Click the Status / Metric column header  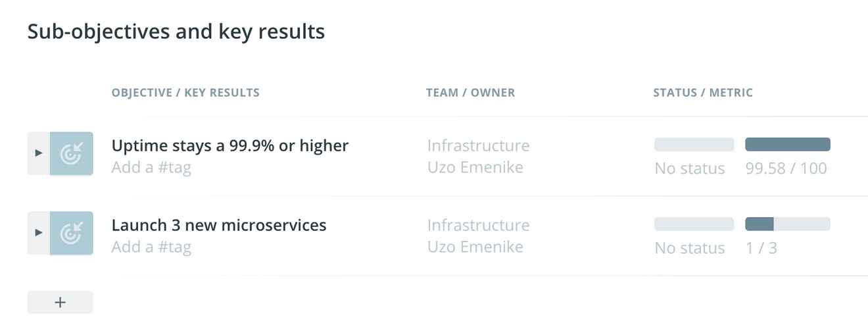703,93
